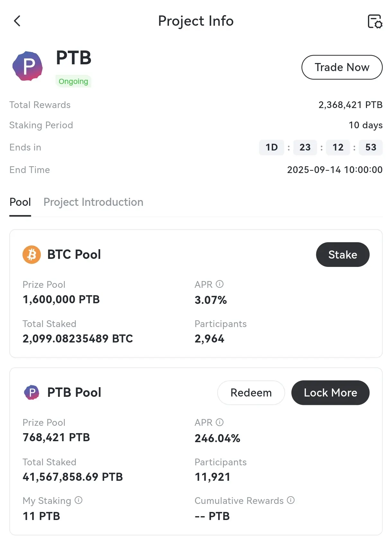This screenshot has height=547, width=392.
Task: Tap the Ends in countdown timer
Action: (x=321, y=147)
